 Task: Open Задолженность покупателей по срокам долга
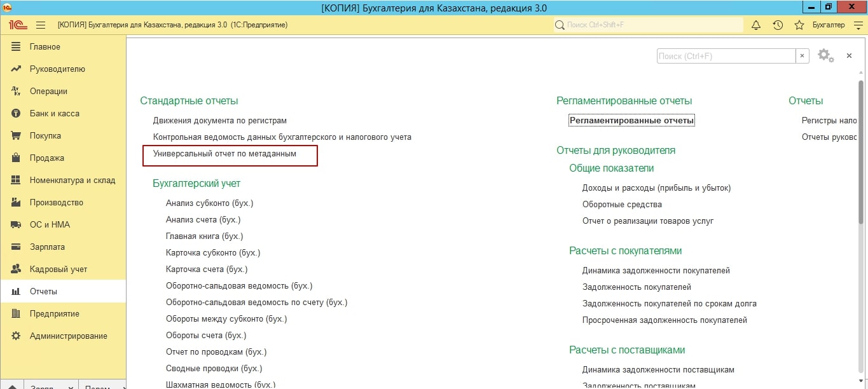pos(669,303)
